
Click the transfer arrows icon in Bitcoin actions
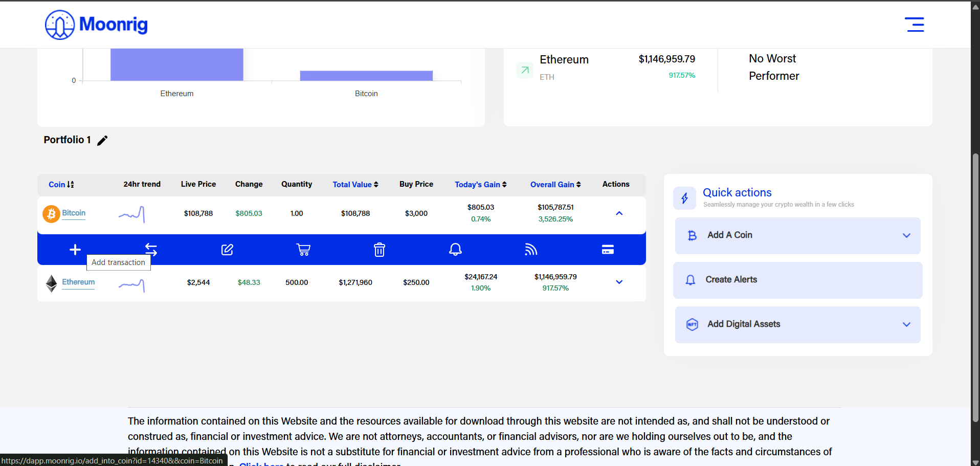click(151, 249)
